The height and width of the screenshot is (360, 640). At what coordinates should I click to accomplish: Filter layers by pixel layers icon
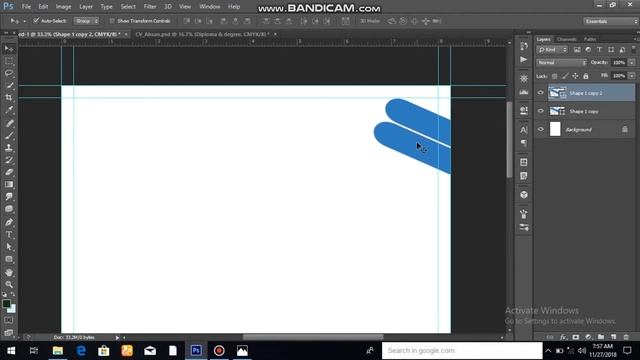[x=577, y=49]
